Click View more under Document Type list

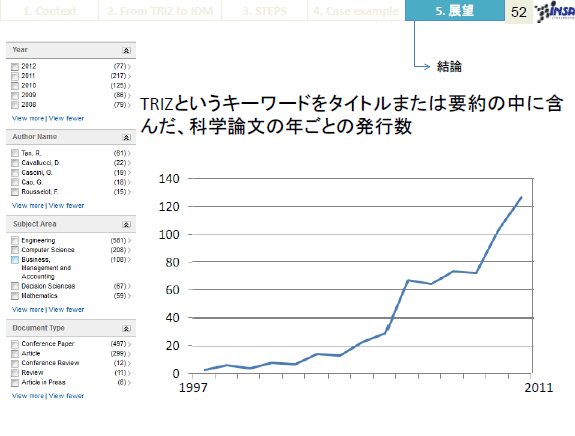28,396
